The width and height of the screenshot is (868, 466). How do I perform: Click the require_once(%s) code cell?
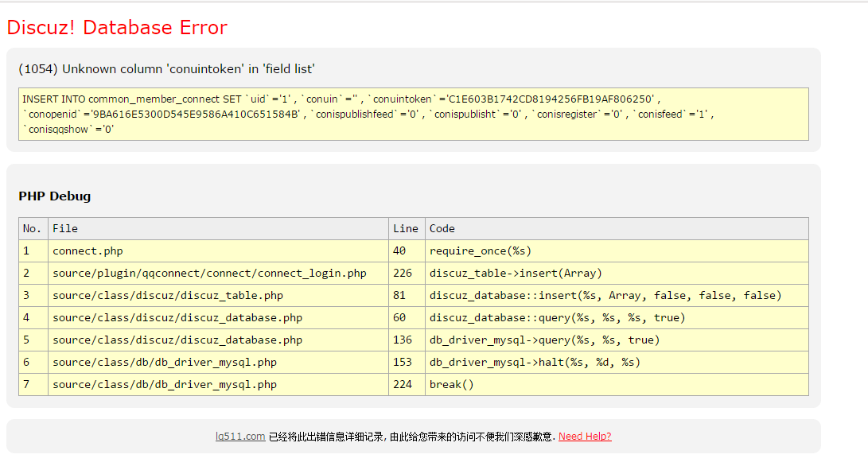(481, 251)
